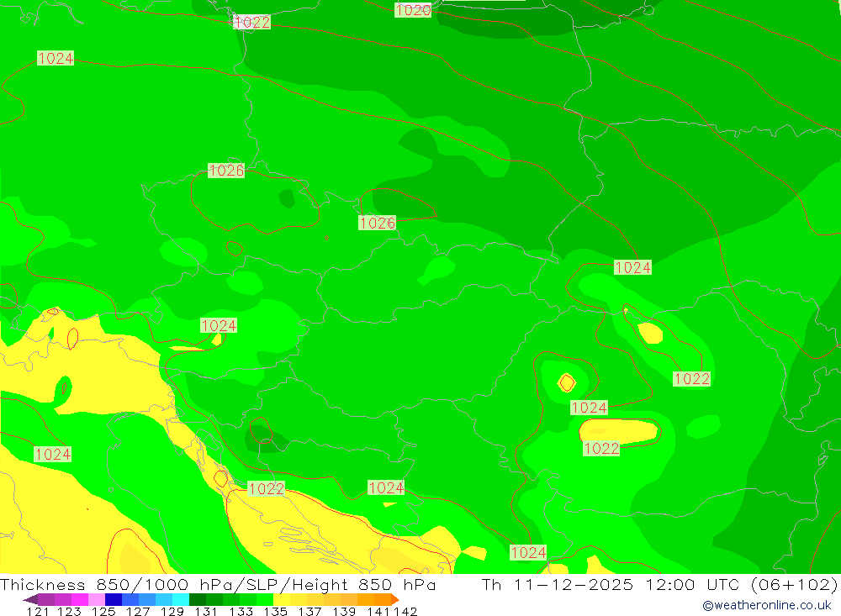The width and height of the screenshot is (841, 616).
Task: Click the 131 legend value
Action: (206, 611)
